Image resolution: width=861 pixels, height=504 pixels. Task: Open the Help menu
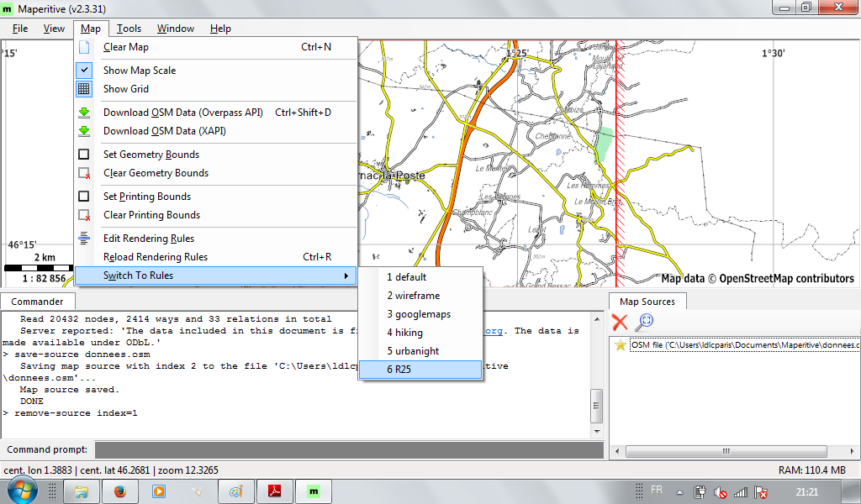[221, 29]
